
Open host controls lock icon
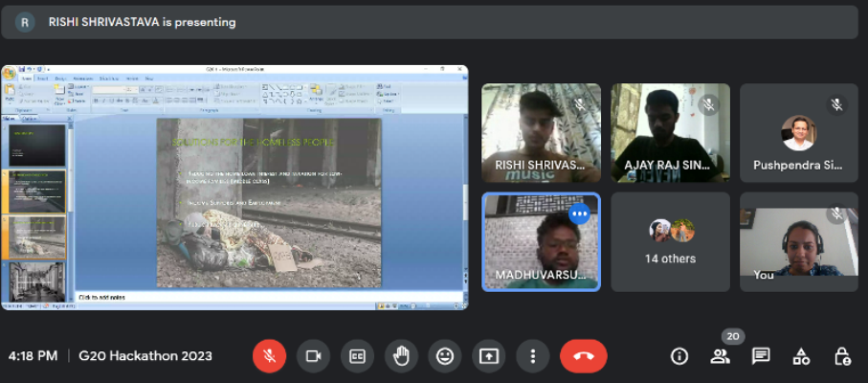tap(842, 356)
